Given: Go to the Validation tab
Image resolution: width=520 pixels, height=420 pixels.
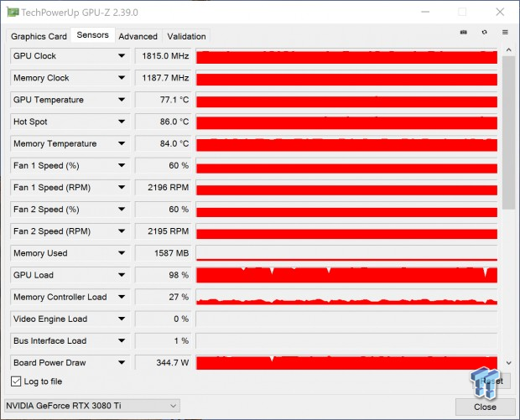Looking at the screenshot, I should [186, 36].
